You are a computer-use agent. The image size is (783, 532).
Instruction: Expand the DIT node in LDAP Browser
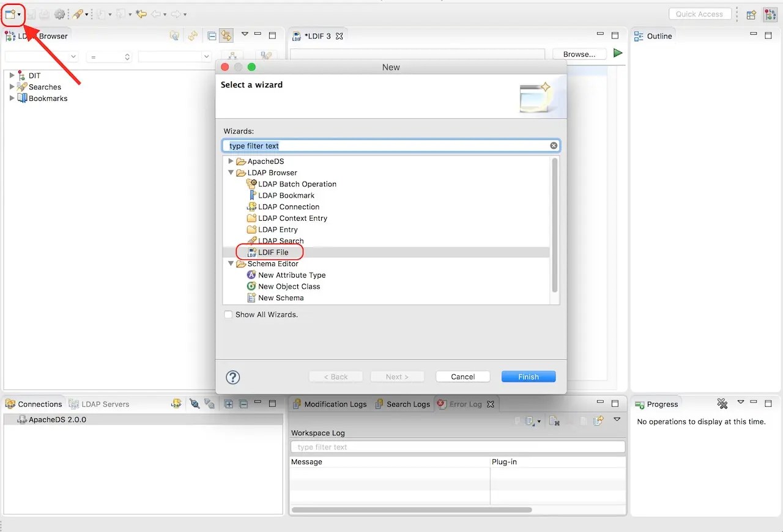tap(13, 75)
